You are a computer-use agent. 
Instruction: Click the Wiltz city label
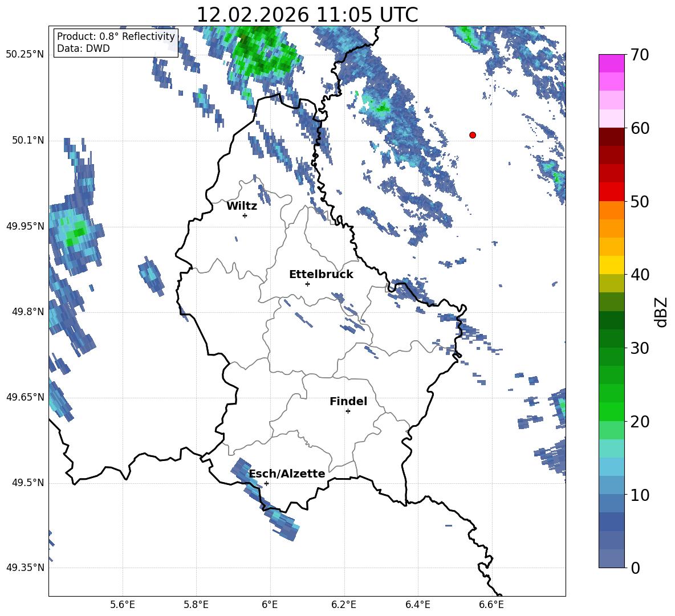click(x=242, y=206)
